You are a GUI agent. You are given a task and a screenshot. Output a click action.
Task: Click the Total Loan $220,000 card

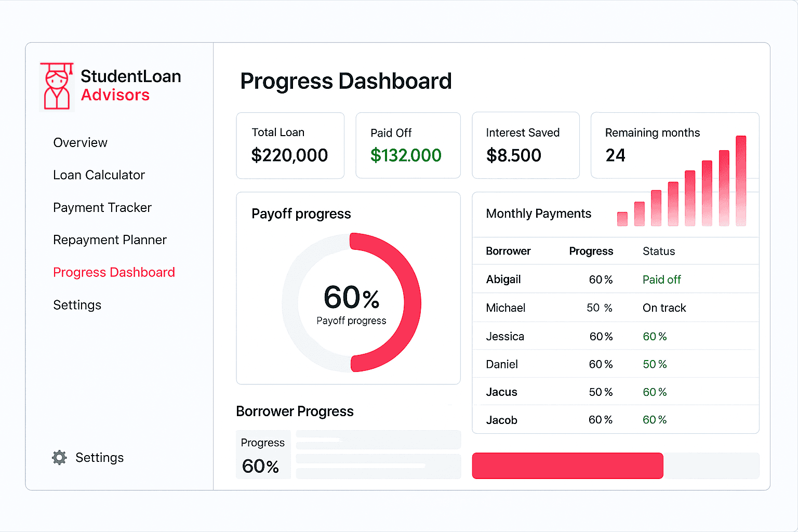(290, 145)
